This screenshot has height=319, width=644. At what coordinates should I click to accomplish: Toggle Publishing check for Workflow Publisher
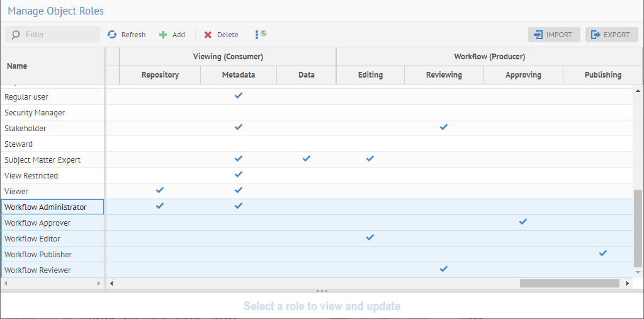coord(603,253)
